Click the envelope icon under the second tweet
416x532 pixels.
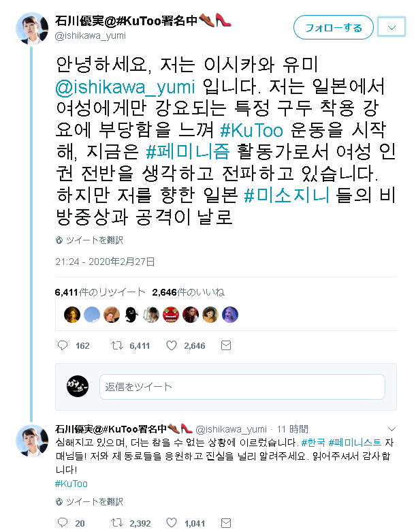tap(226, 522)
